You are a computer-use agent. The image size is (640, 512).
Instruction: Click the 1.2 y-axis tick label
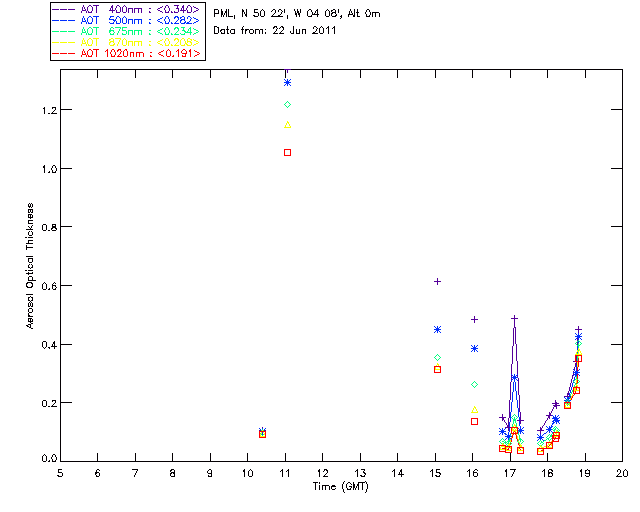49,110
